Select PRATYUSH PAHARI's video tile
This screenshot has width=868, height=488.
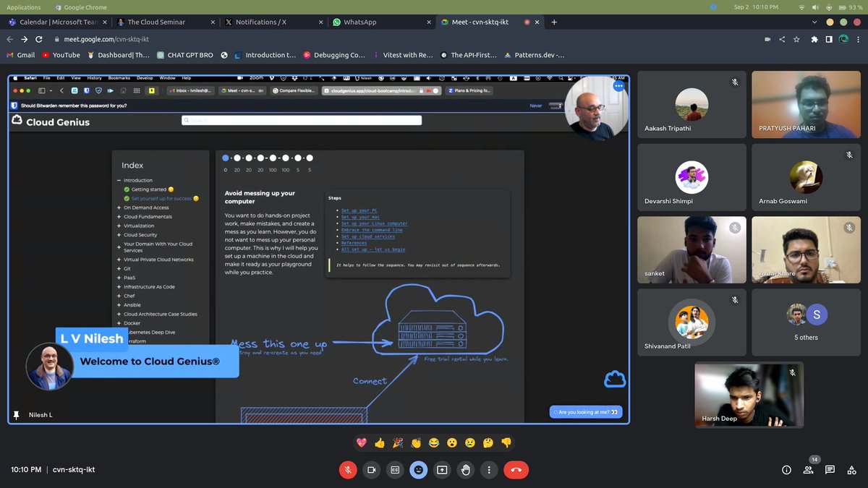tap(806, 105)
